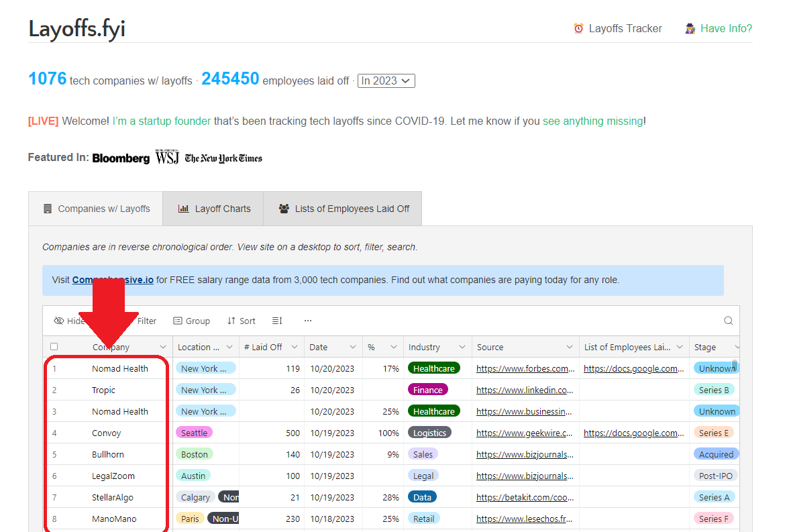Click the bar chart icon on Layoff Charts tab
The image size is (787, 532).
click(x=184, y=209)
